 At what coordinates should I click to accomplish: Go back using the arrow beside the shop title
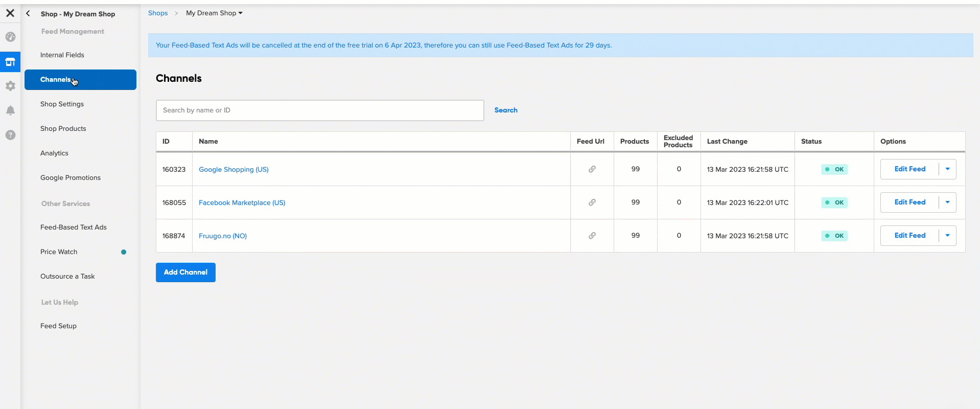tap(28, 14)
